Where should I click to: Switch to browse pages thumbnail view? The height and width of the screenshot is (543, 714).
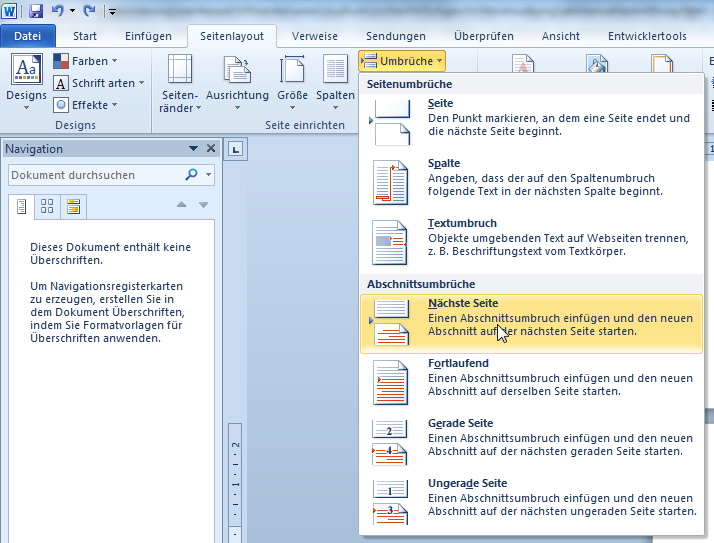point(47,207)
